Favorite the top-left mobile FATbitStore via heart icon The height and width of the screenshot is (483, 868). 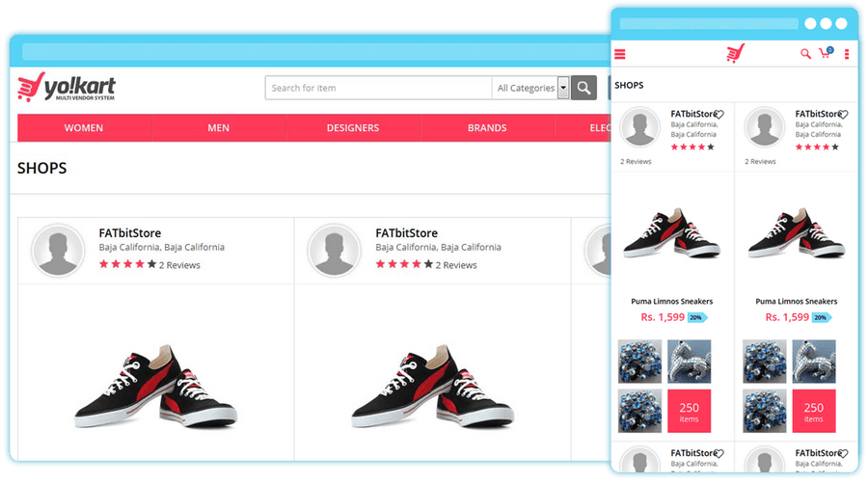pos(719,115)
